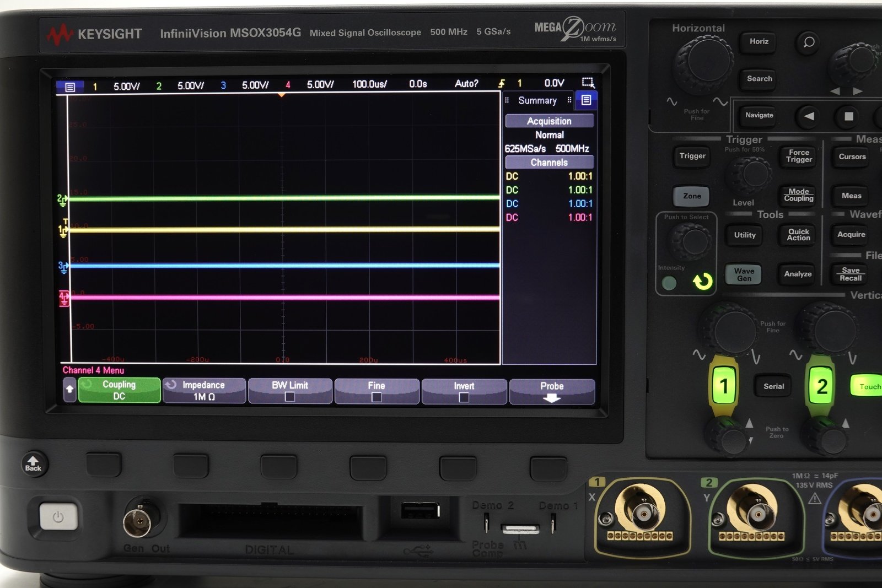Viewport: 882px width, 588px height.
Task: Click the first blank softkey under the display
Action: [x=104, y=465]
